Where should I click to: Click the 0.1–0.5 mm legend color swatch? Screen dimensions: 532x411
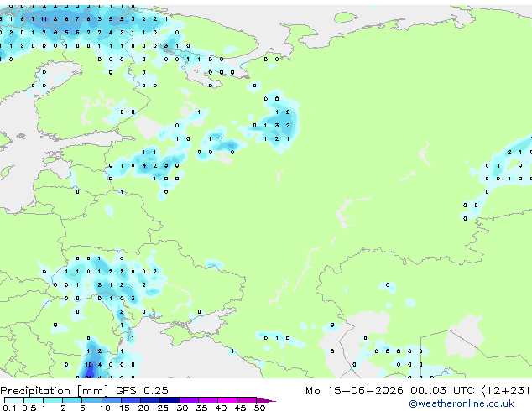point(14,400)
